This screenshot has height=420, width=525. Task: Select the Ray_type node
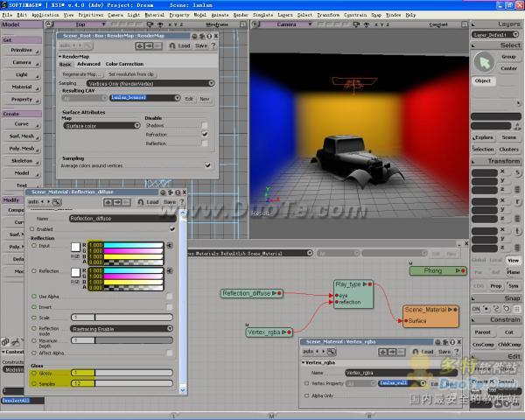point(353,284)
